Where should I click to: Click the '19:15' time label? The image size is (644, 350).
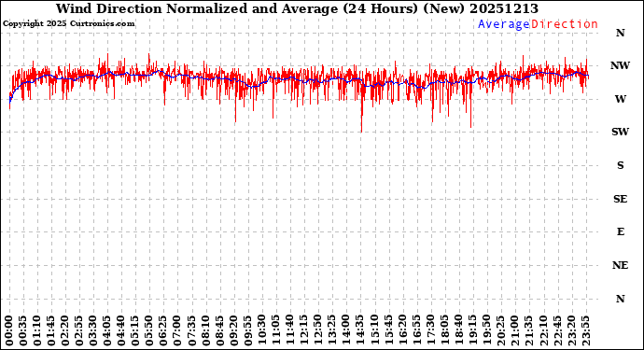(471, 330)
